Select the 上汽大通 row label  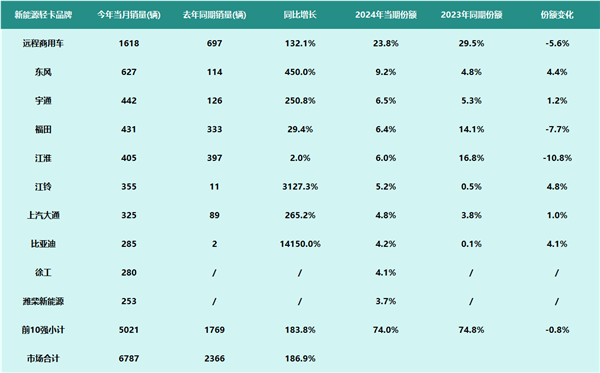43,215
